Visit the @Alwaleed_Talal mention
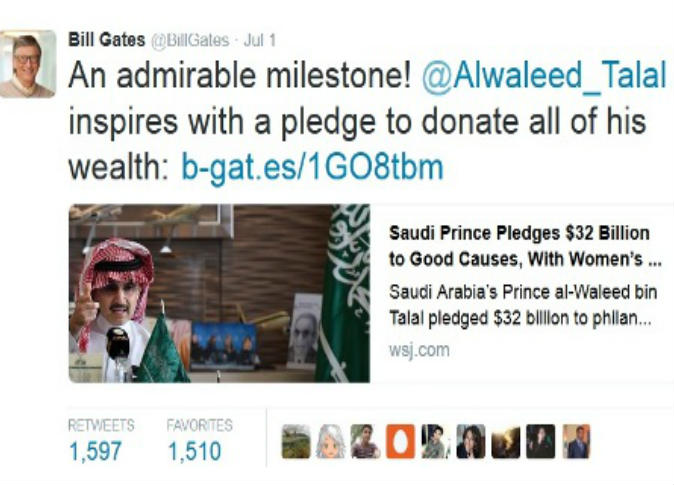Viewport: 674px width, 485px height. (x=544, y=76)
